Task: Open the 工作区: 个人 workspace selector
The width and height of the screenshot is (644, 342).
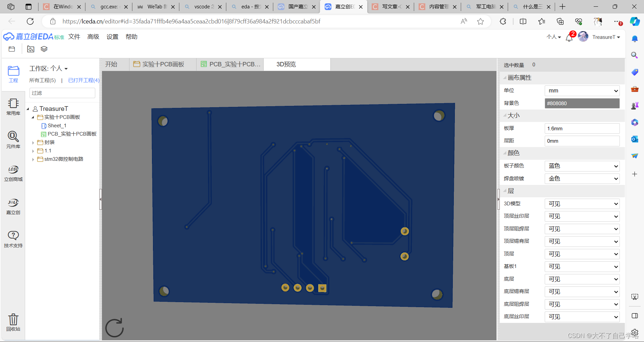Action: [49, 69]
